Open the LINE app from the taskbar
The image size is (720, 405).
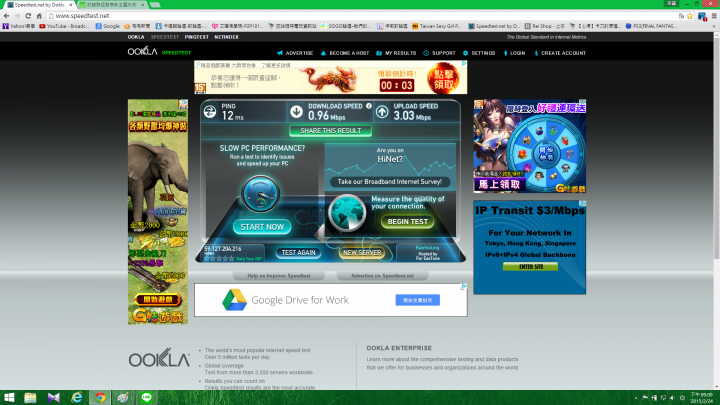pos(146,398)
